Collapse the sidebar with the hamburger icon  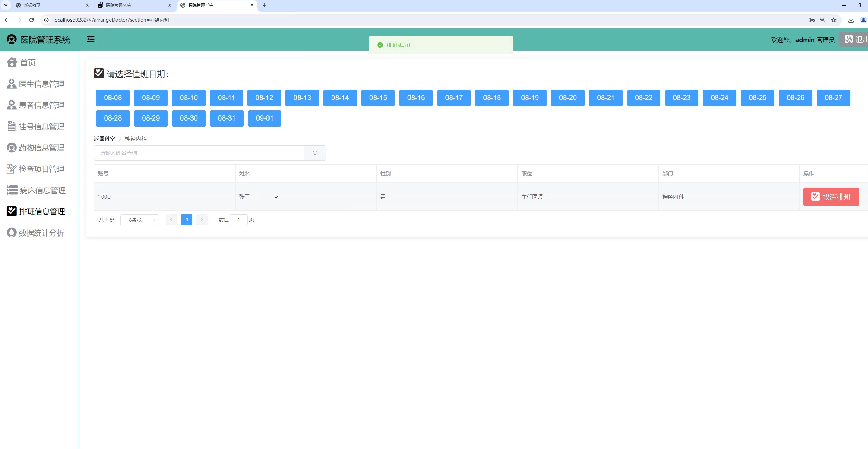[x=91, y=39]
